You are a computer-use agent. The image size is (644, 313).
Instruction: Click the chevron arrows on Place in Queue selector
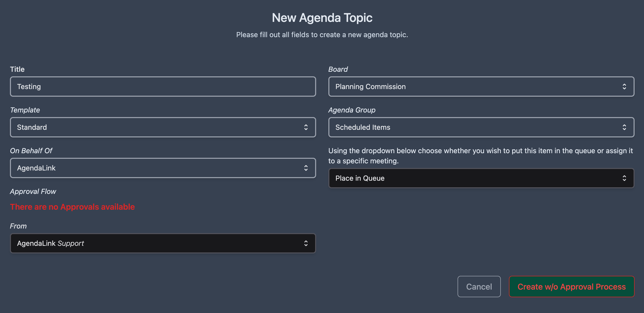[x=624, y=178]
